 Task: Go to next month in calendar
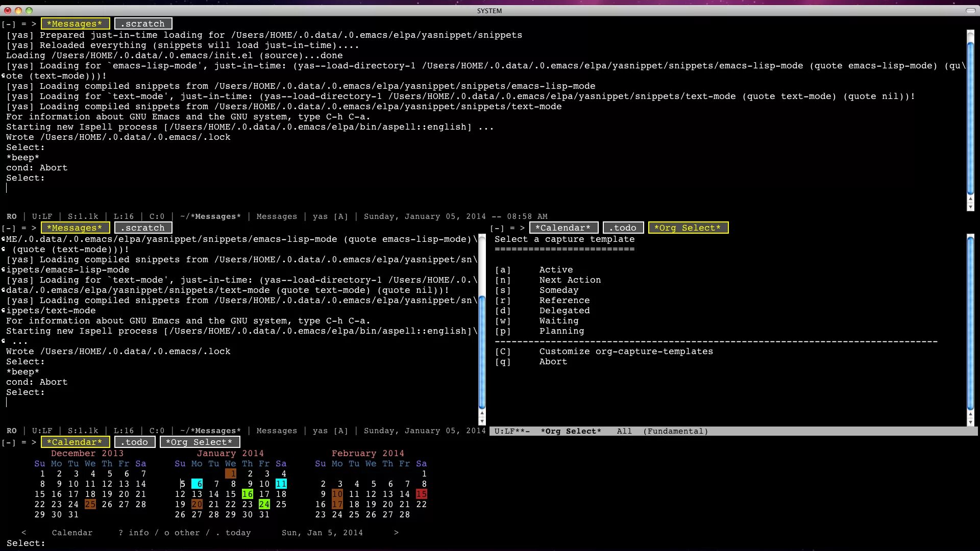(x=396, y=533)
